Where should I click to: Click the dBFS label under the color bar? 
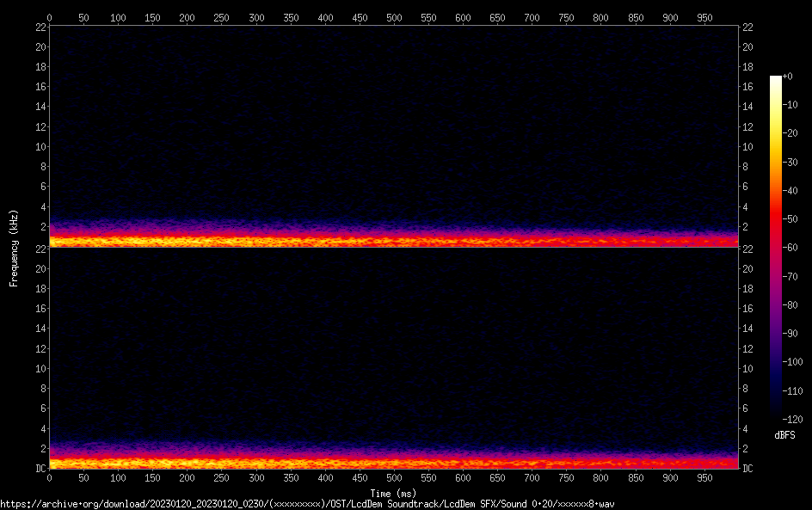click(784, 436)
